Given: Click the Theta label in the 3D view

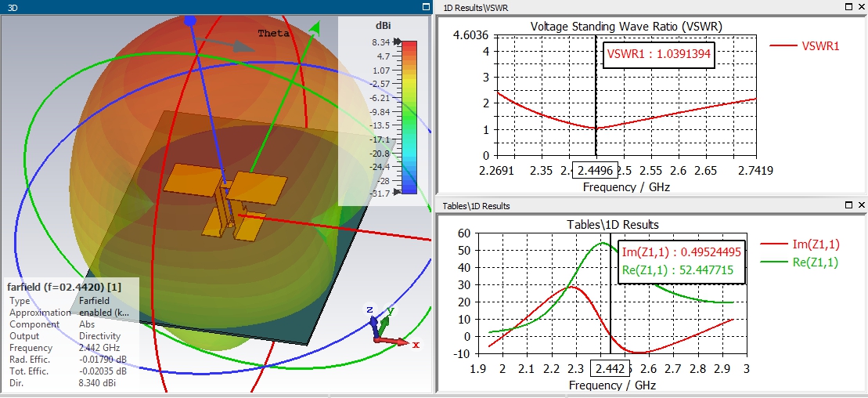Looking at the screenshot, I should point(273,33).
